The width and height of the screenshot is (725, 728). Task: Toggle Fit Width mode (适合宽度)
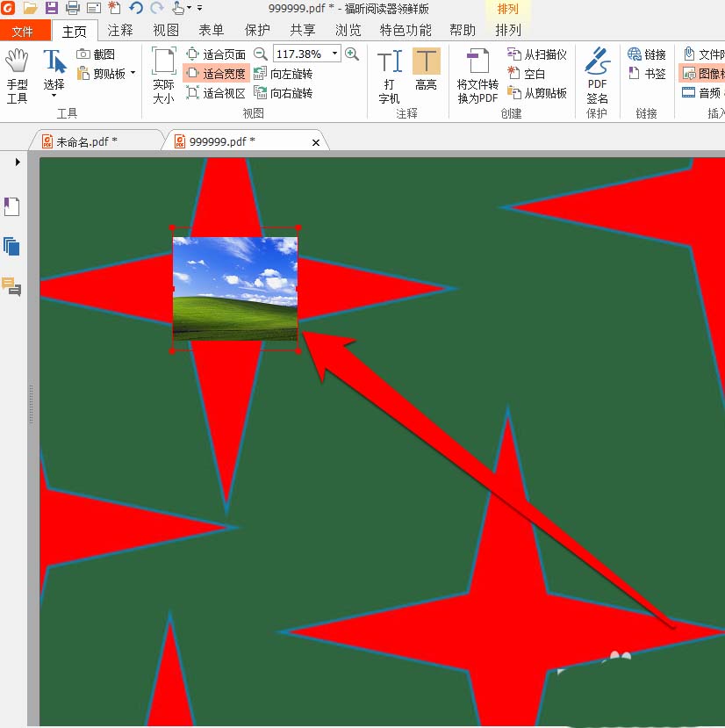pyautogui.click(x=217, y=74)
